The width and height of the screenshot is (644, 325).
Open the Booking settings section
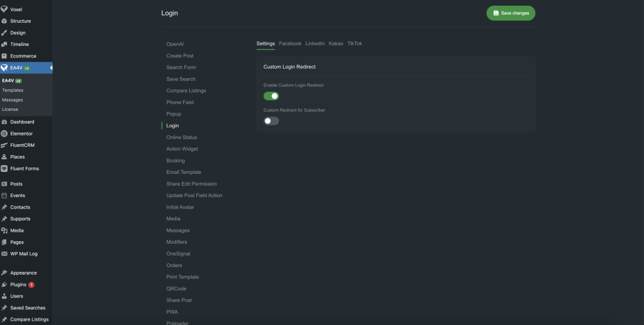coord(175,161)
